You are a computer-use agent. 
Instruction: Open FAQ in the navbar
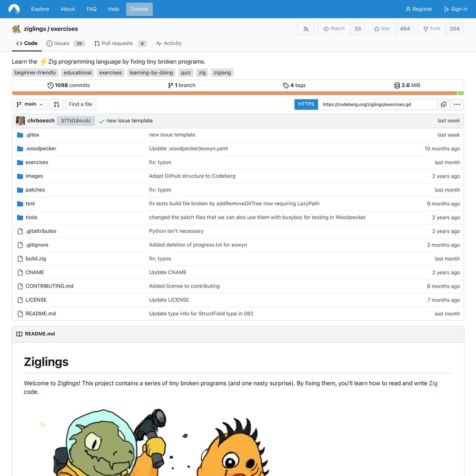[91, 9]
